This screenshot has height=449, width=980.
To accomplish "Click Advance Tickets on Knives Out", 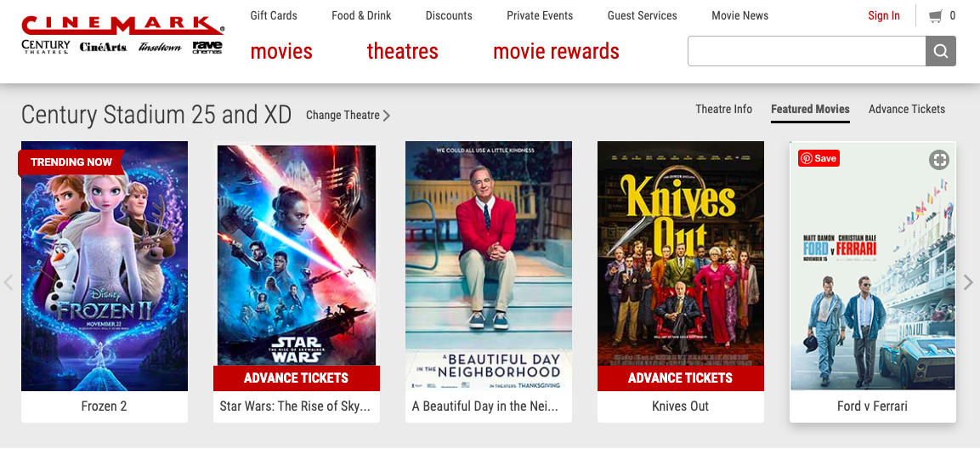I will click(x=681, y=378).
